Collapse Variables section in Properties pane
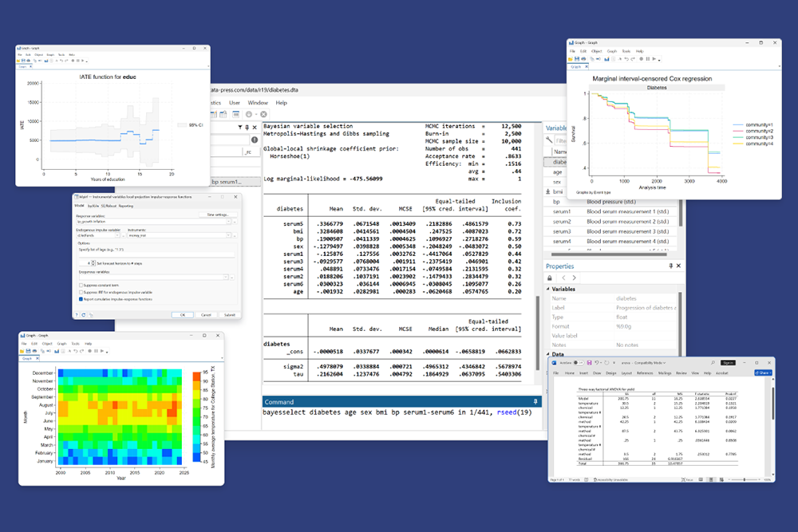798x532 pixels. pos(548,289)
